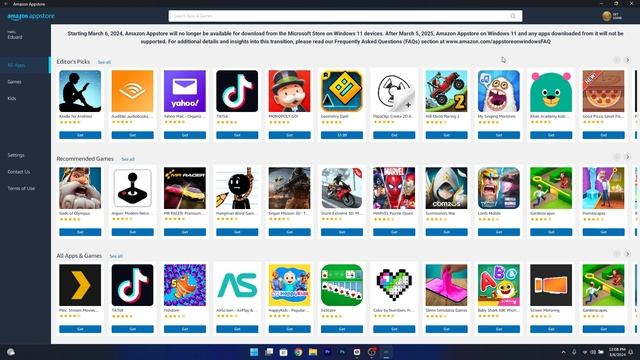Viewport: 640px width, 360px height.
Task: Go to next Editor's Picks page arrow
Action: tap(628, 60)
